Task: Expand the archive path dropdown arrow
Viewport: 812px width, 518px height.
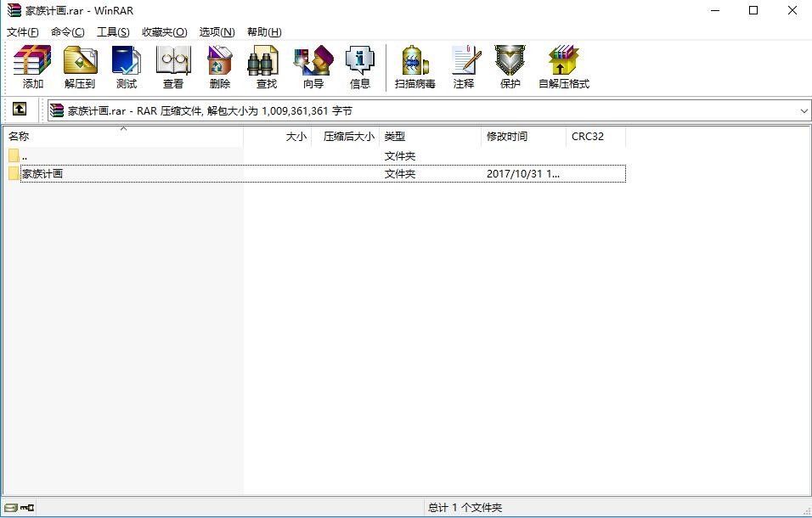Action: 804,110
